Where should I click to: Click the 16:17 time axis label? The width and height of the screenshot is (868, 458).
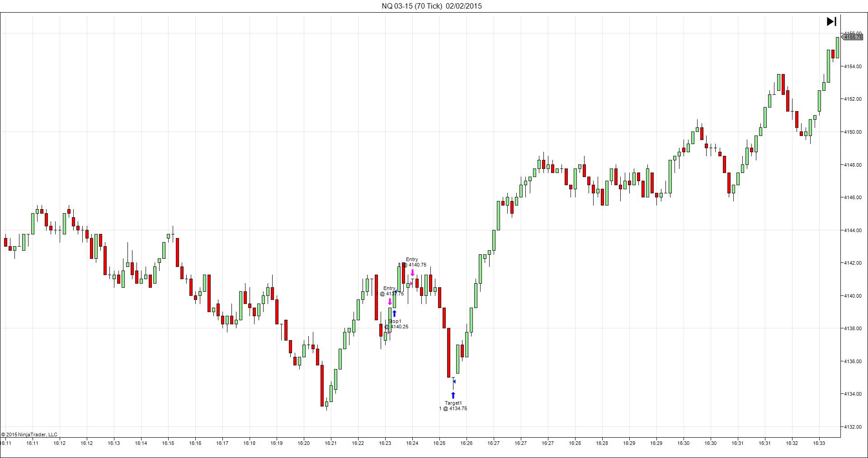coord(222,443)
